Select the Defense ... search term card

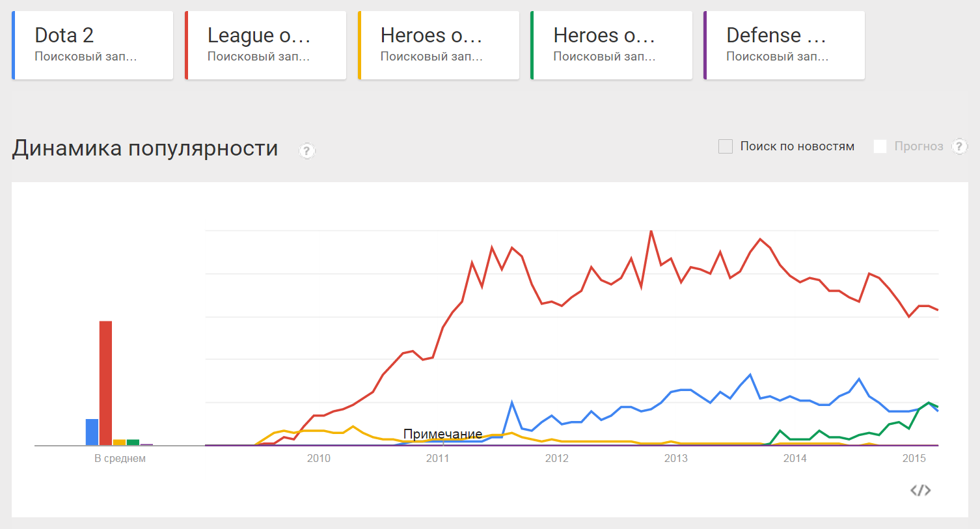784,46
